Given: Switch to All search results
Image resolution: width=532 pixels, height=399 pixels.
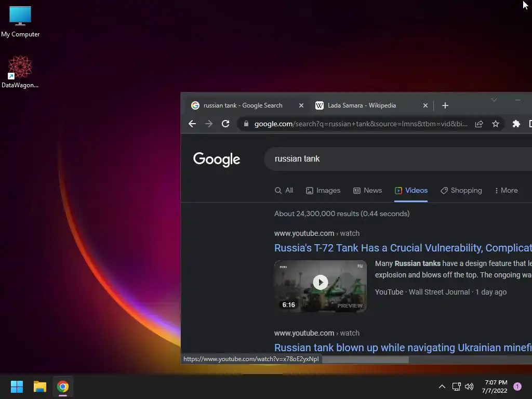Looking at the screenshot, I should pos(284,191).
